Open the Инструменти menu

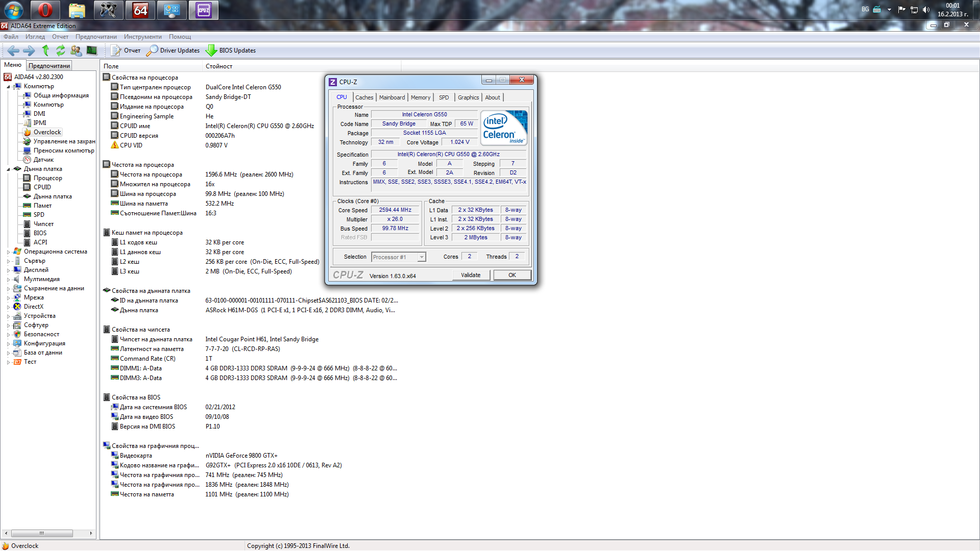pyautogui.click(x=142, y=37)
